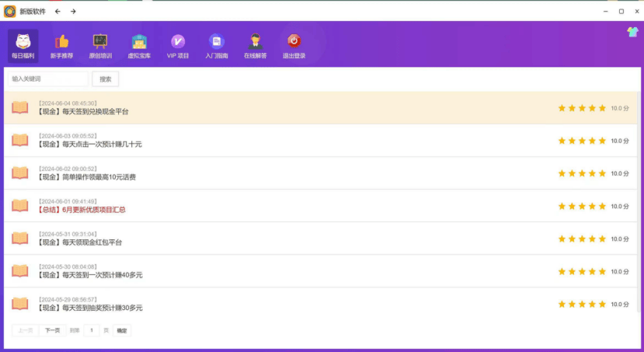Click timestamp 2024-05-31 09:31:04

(68, 234)
